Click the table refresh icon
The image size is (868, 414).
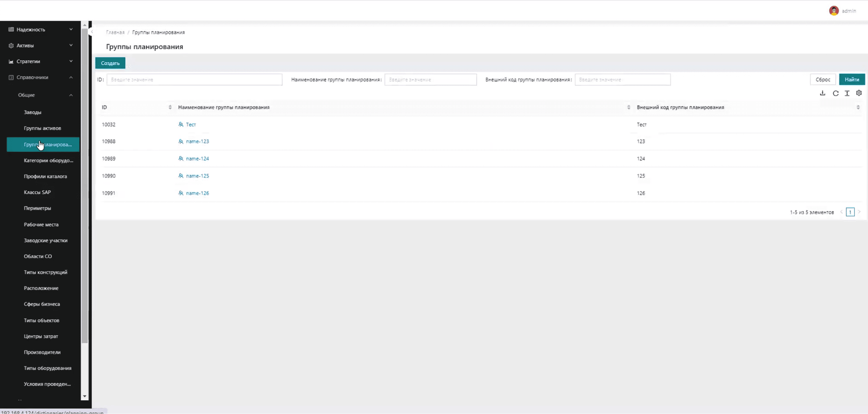(x=836, y=94)
